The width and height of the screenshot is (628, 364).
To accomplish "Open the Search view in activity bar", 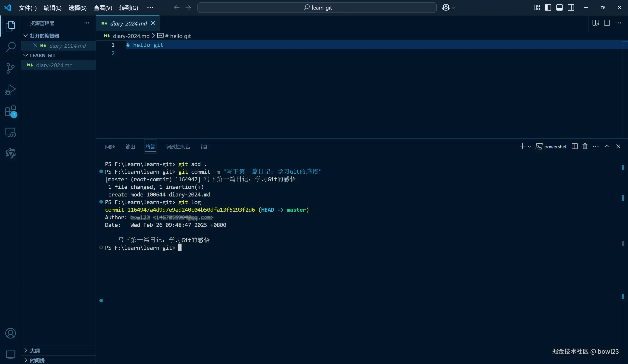I will [x=10, y=47].
